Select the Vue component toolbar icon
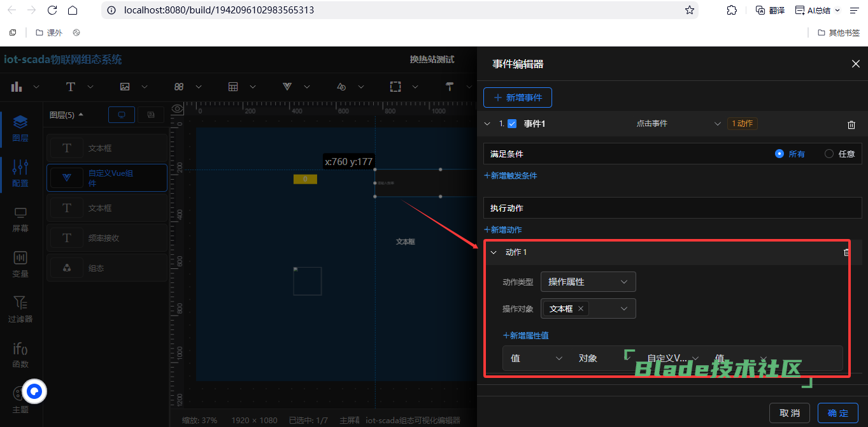The image size is (868, 427). click(x=287, y=87)
